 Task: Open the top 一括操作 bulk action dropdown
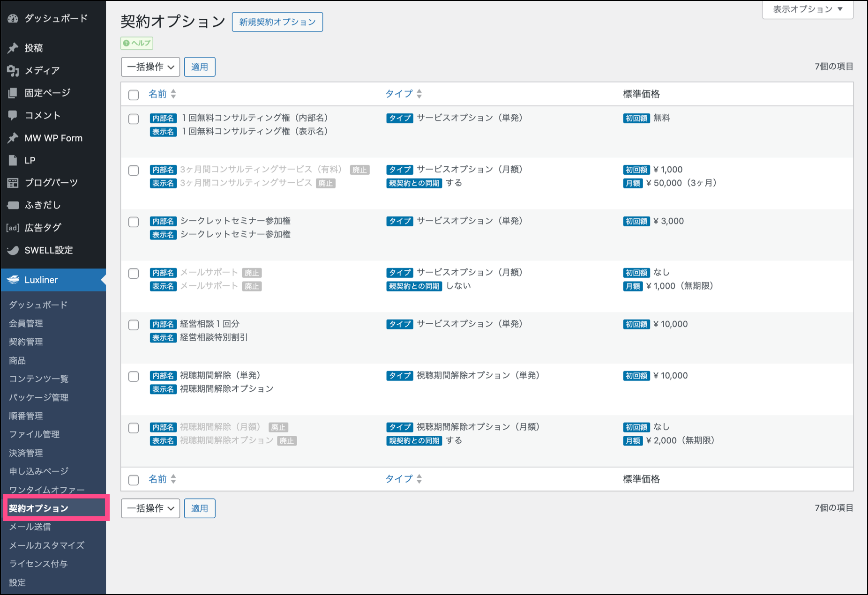pyautogui.click(x=150, y=67)
